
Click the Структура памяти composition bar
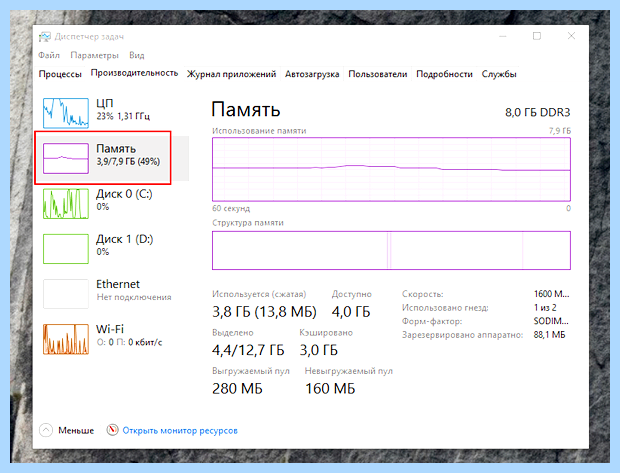tap(391, 250)
